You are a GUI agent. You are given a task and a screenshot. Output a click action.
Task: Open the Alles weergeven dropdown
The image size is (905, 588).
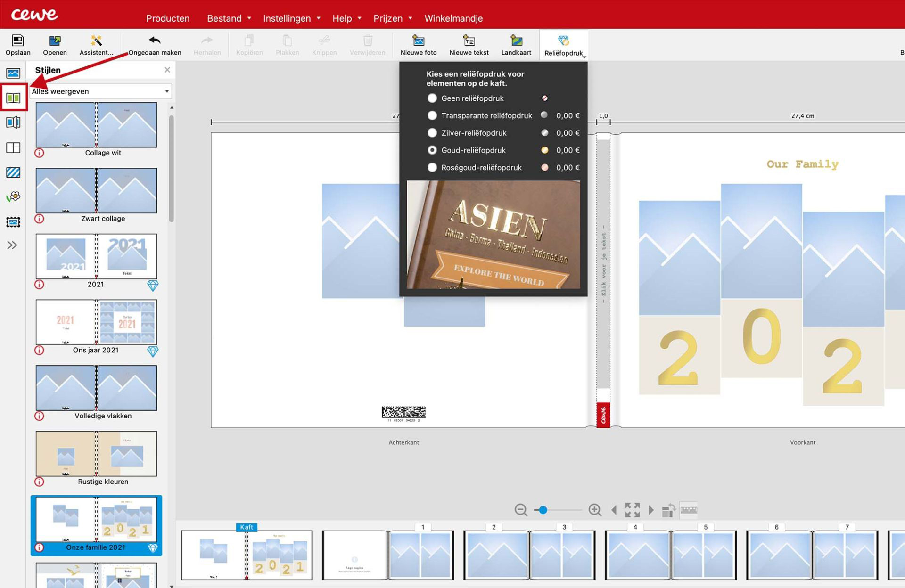[100, 91]
